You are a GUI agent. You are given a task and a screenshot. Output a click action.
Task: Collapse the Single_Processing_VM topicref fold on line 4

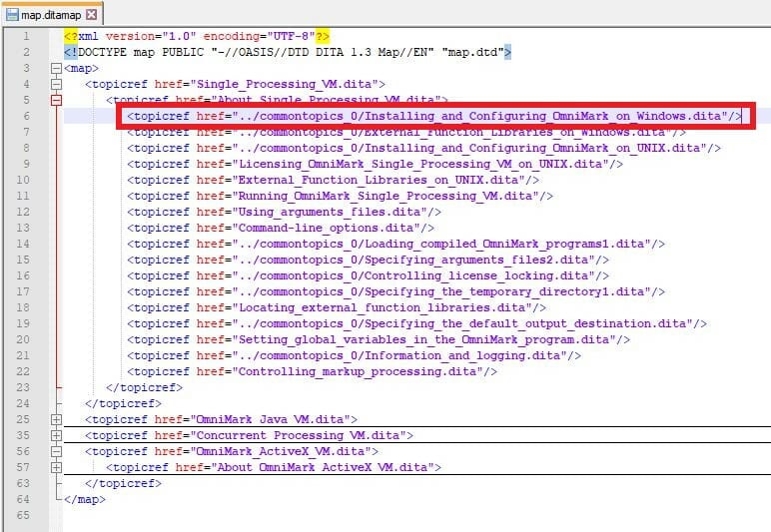coord(56,85)
